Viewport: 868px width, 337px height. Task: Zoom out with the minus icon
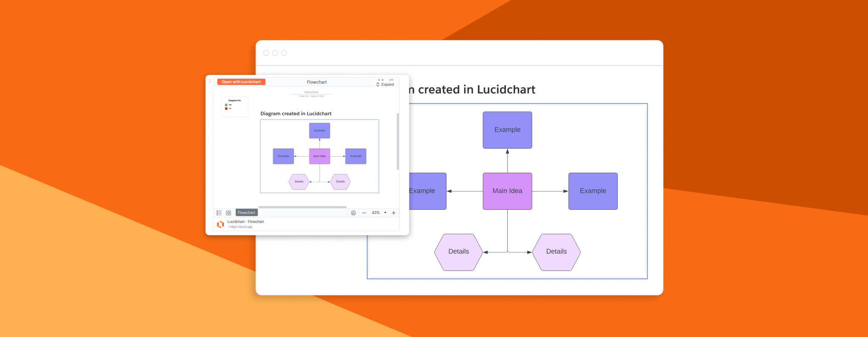click(364, 213)
